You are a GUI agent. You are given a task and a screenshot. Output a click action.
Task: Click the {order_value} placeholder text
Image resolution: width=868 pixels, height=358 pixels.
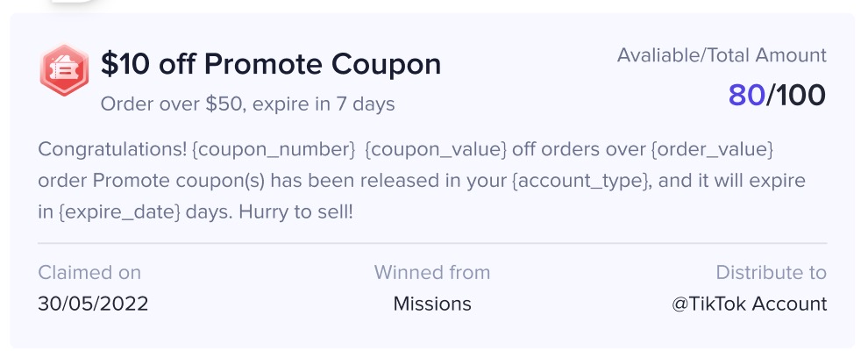[712, 150]
